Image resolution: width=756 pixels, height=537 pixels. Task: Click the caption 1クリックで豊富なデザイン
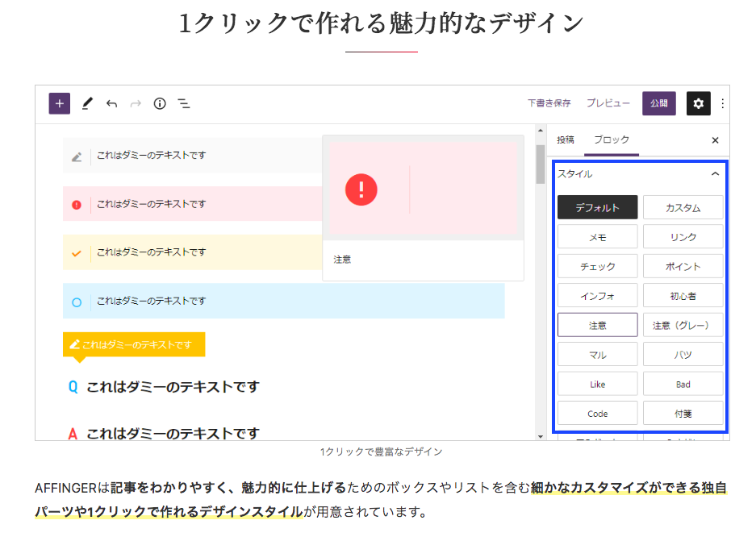(381, 452)
